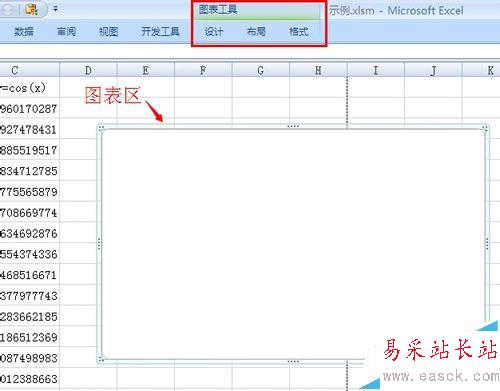Screen dimensions: 500x391
Task: Select the cell ending in 186512369
Action: coord(29,337)
